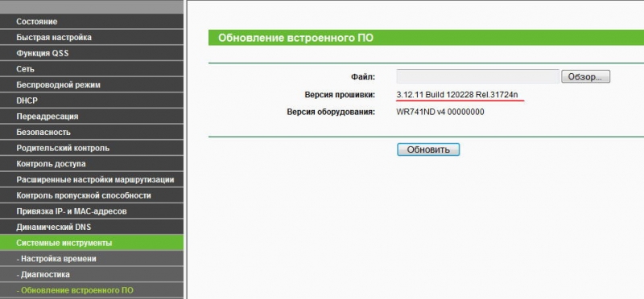Click the Версия прошивки label

tap(340, 95)
